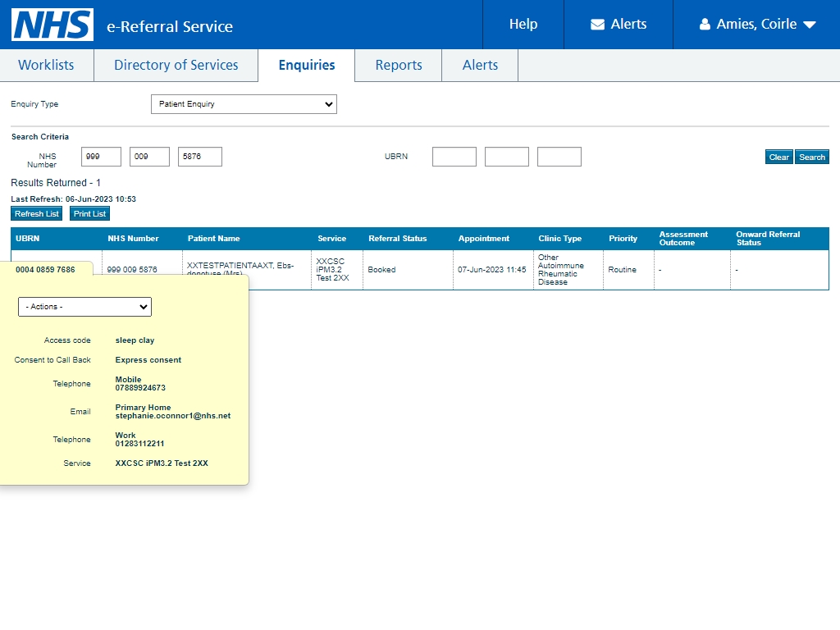
Task: Open the Actions dropdown in the popup
Action: pos(84,307)
